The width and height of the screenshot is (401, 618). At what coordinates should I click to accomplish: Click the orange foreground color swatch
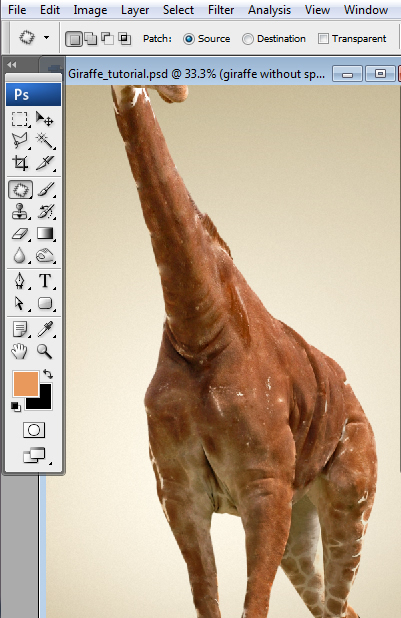(x=25, y=383)
